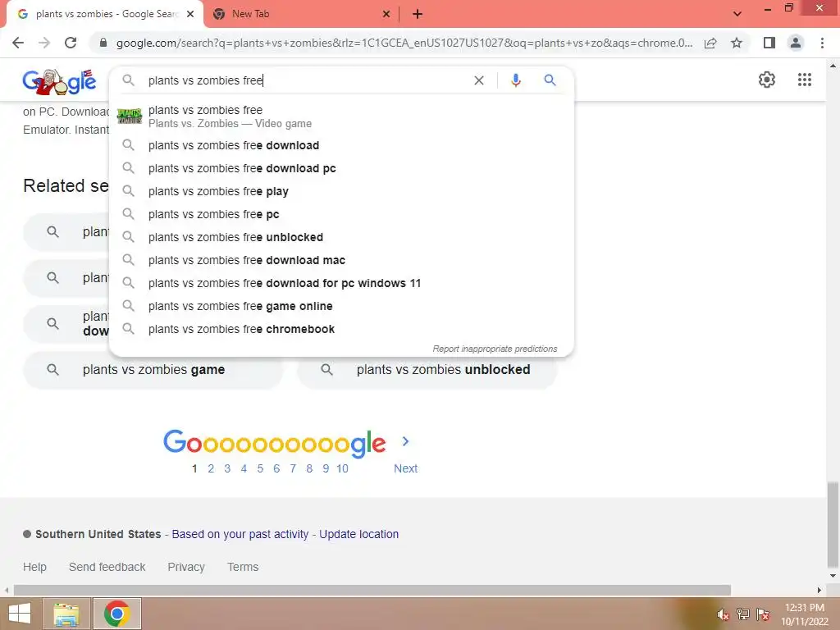840x630 pixels.
Task: Open the Chrome side panel
Action: coord(769,43)
